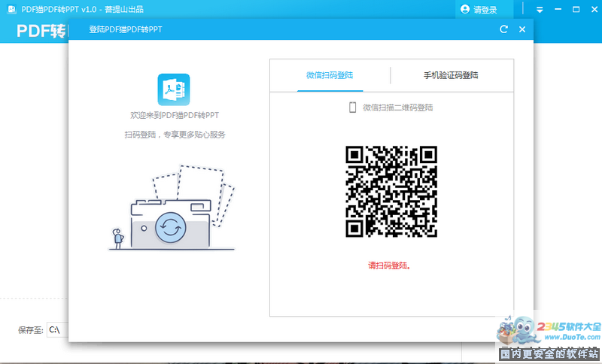Open the dropdown menu icon in the main title bar
This screenshot has height=364, width=602.
[x=540, y=10]
